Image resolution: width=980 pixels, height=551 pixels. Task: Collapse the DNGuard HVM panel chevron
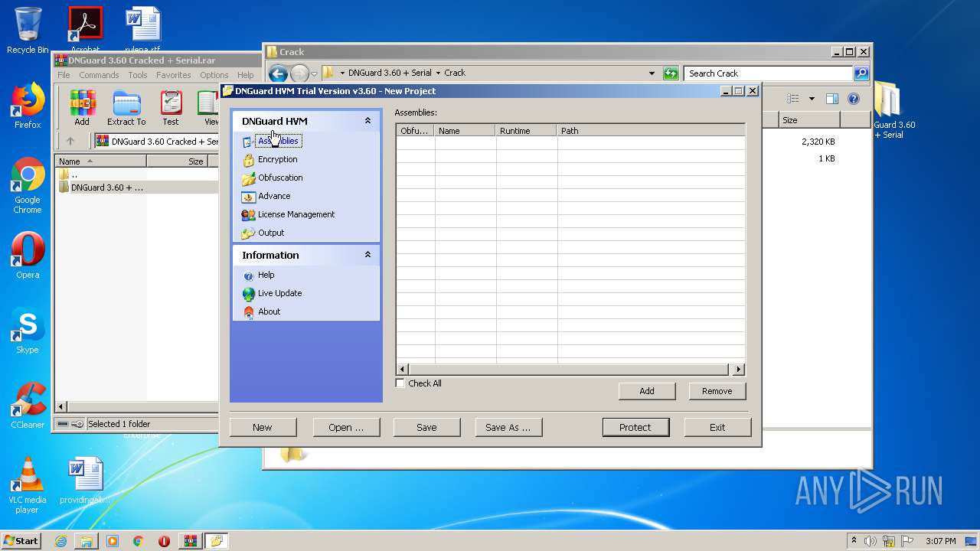pos(367,121)
